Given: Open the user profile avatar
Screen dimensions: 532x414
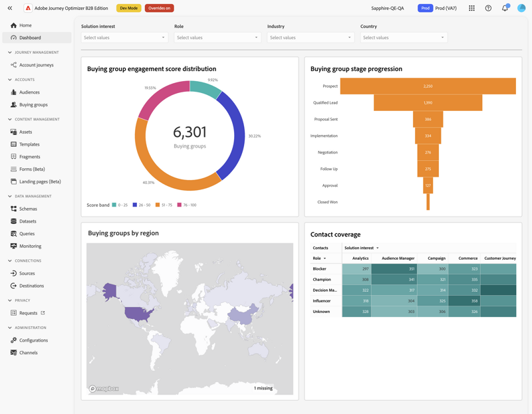Looking at the screenshot, I should point(521,8).
